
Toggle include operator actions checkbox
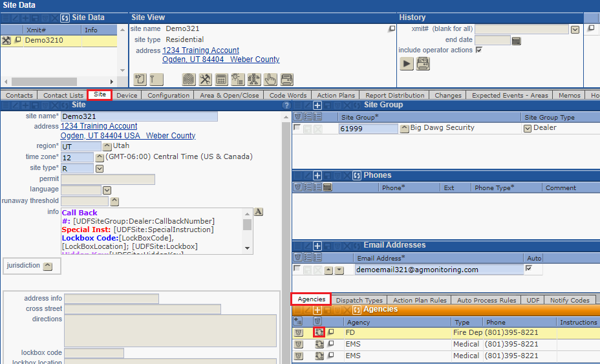coord(478,50)
